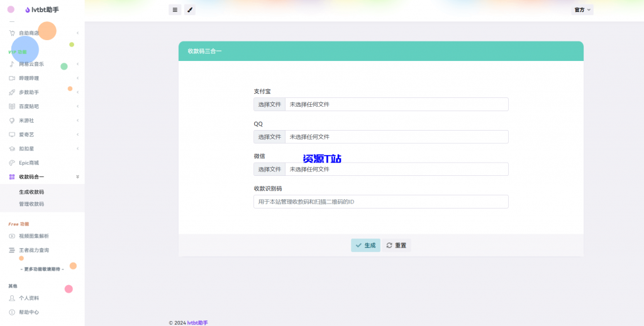
Task: Click the video camera icon for 哔哩哔哩
Action: coord(12,78)
